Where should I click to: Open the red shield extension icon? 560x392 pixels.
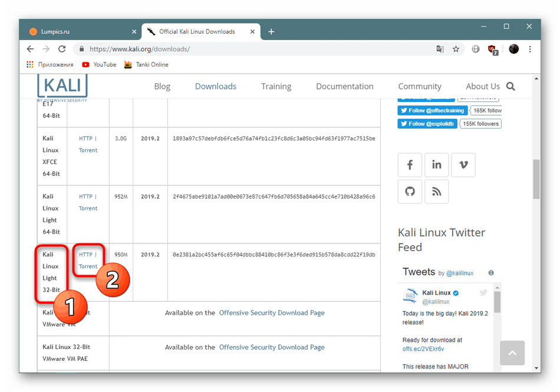click(493, 50)
